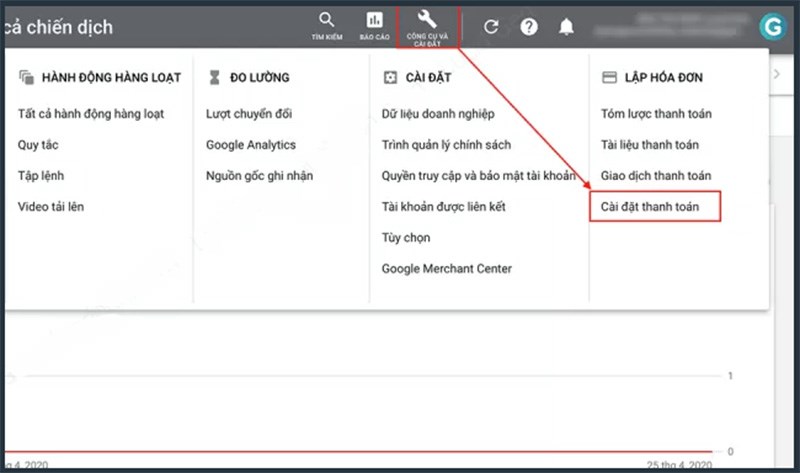Click the search magnifier icon (Tìm kiếm)
Image resolution: width=800 pixels, height=473 pixels.
(x=326, y=22)
